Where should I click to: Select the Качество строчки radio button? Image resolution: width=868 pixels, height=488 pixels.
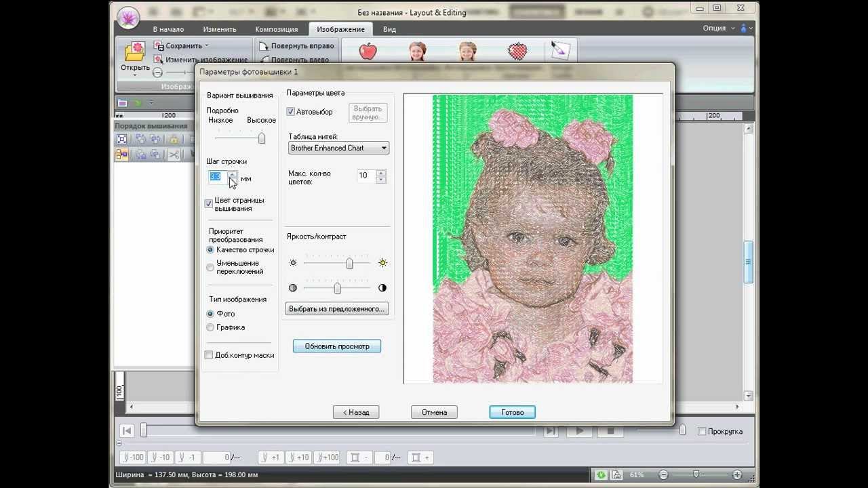[x=210, y=250]
